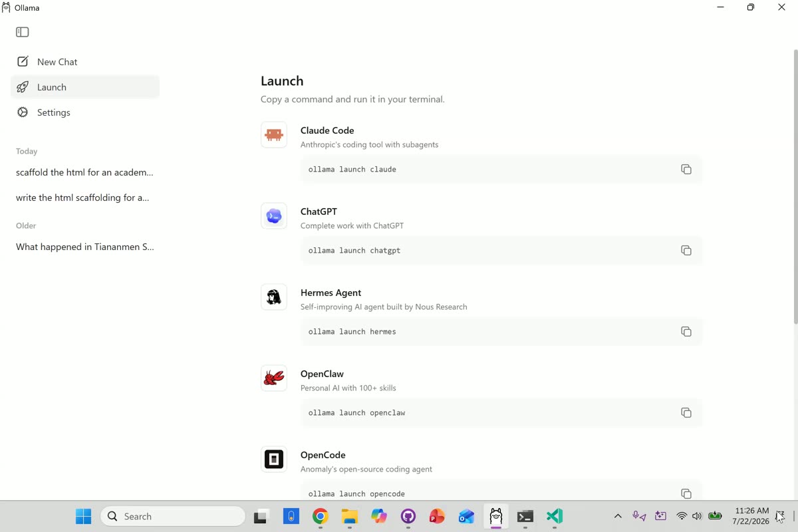Click the ChatGPT logo icon

click(274, 216)
